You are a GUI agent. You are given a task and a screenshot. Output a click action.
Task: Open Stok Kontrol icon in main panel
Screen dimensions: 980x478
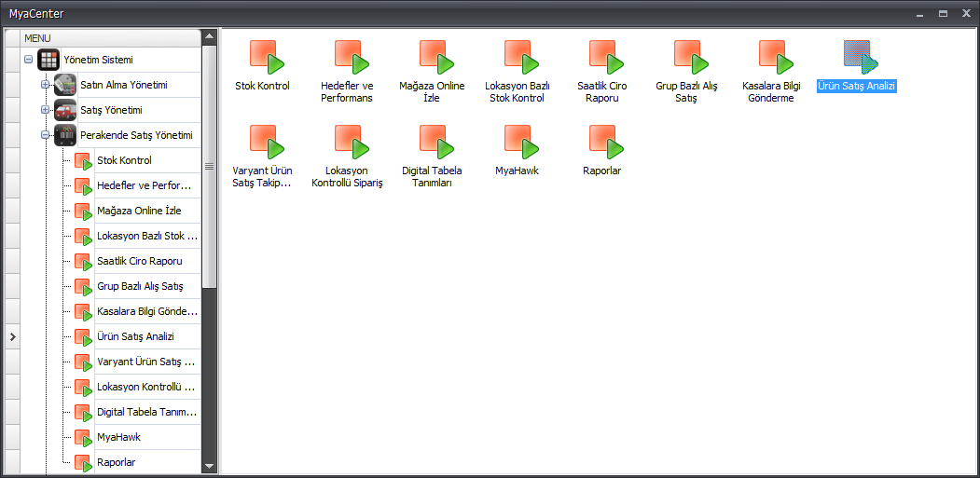point(267,57)
